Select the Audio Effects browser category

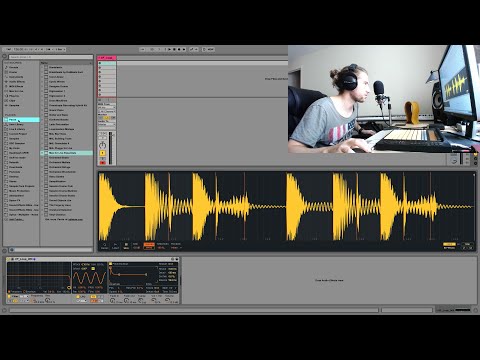pyautogui.click(x=16, y=81)
